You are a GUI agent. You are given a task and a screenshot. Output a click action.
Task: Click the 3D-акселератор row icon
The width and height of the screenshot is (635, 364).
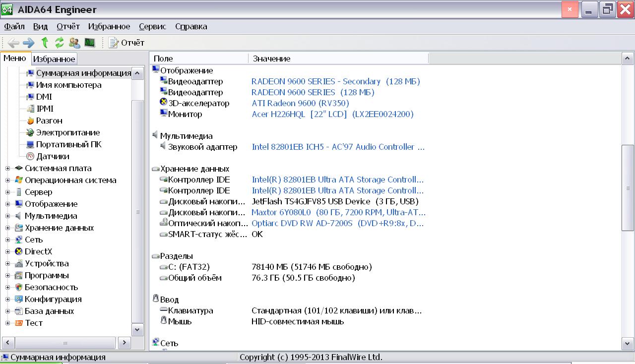164,103
